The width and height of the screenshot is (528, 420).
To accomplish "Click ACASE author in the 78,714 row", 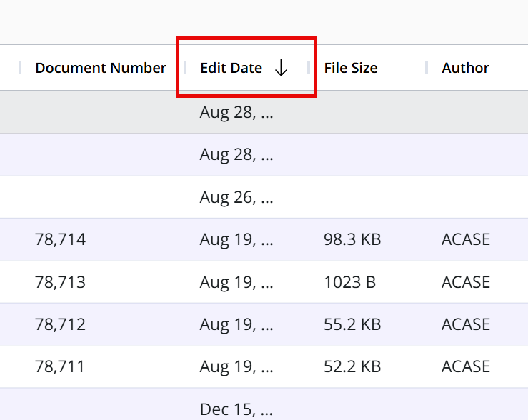I will coord(466,239).
